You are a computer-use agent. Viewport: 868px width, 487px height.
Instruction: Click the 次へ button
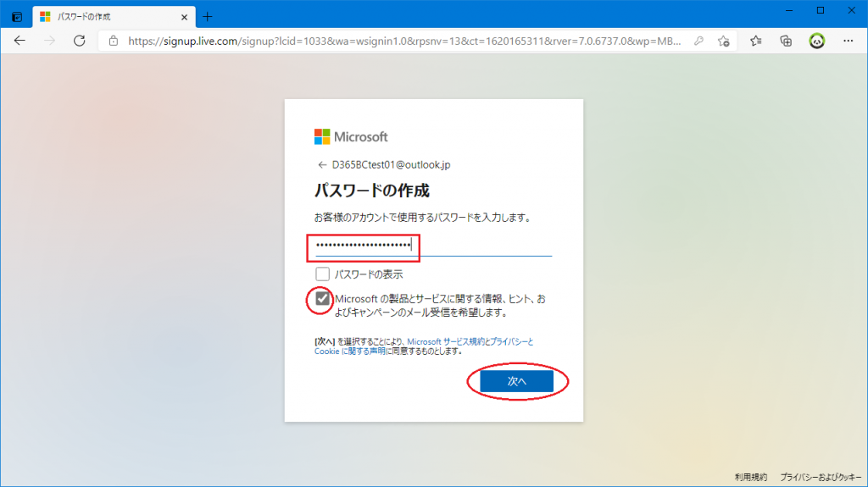click(516, 381)
